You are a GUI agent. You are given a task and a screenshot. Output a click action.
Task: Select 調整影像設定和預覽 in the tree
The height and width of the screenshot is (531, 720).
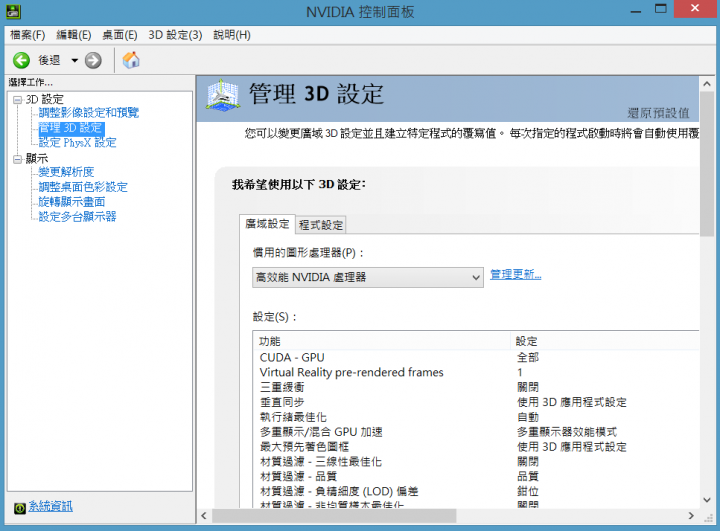[x=89, y=113]
